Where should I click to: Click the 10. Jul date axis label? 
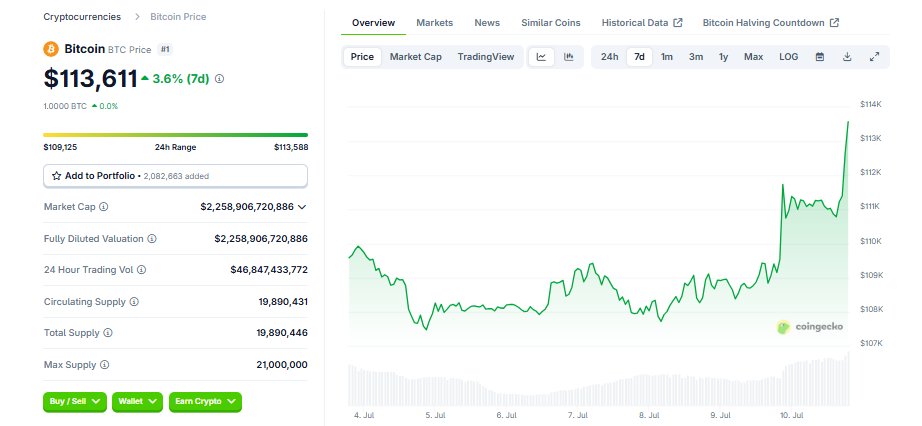(793, 415)
